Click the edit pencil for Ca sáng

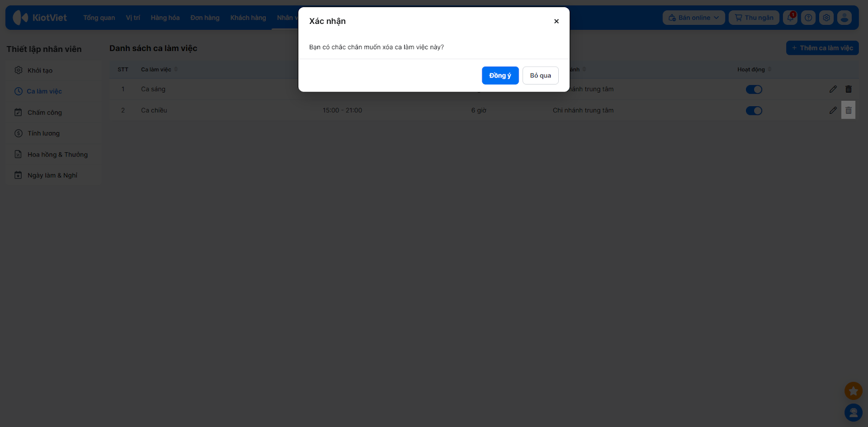833,89
